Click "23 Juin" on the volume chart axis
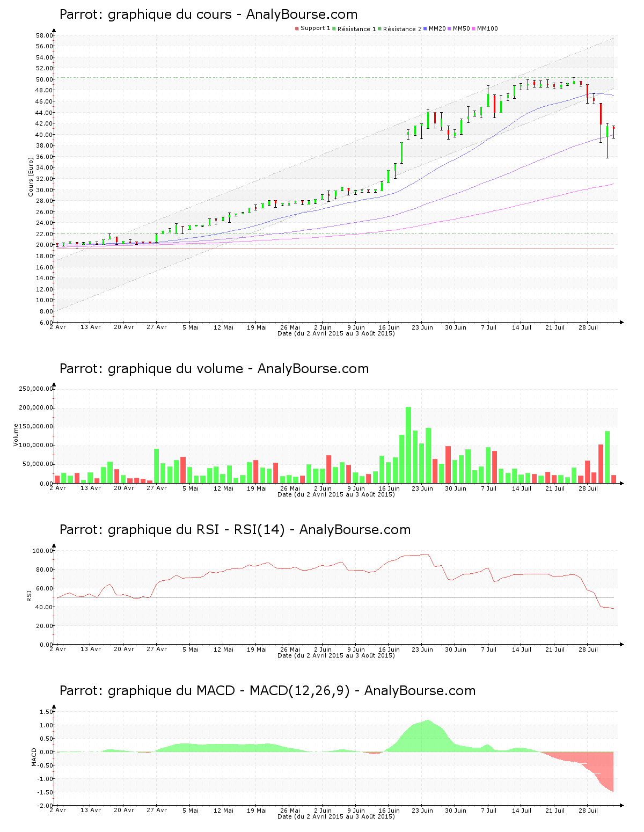Image resolution: width=644 pixels, height=832 pixels. point(422,488)
